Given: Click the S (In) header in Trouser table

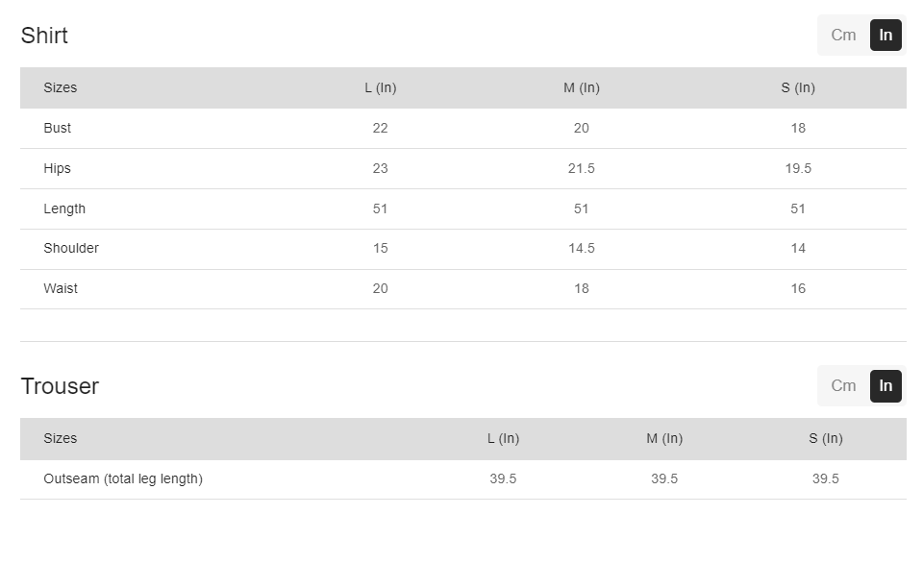Looking at the screenshot, I should 825,438.
